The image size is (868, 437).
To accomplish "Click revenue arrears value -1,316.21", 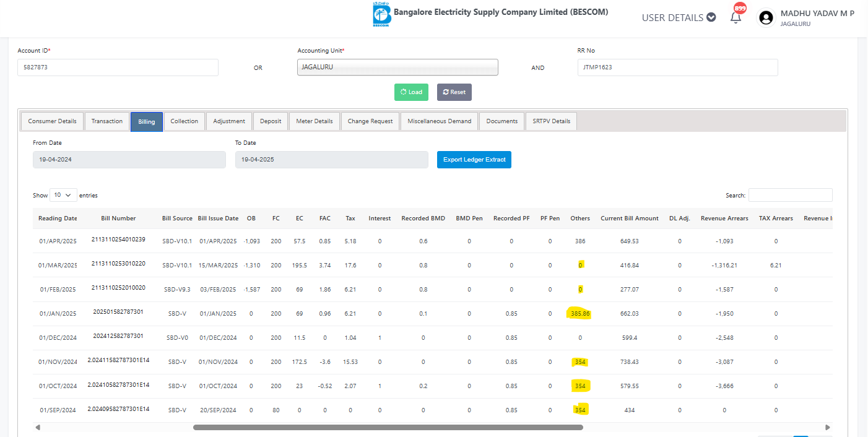I will click(x=724, y=266).
